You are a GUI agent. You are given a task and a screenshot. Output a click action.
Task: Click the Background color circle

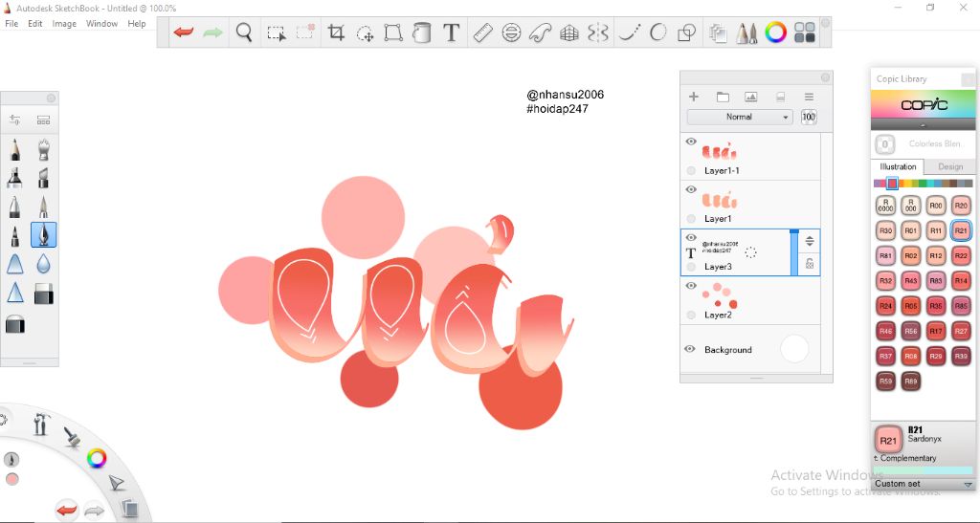pos(794,350)
